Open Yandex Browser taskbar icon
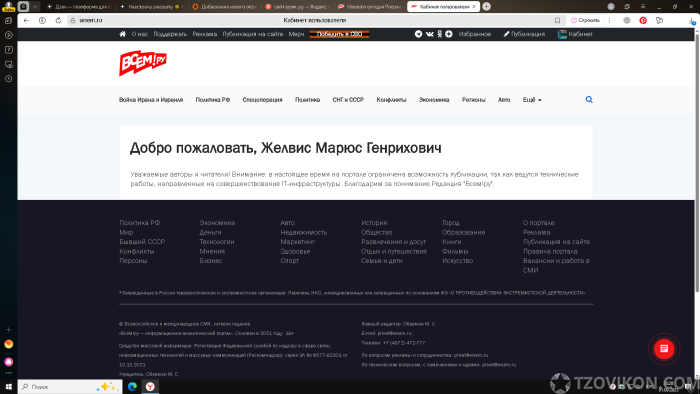This screenshot has width=700, height=394. pyautogui.click(x=150, y=387)
